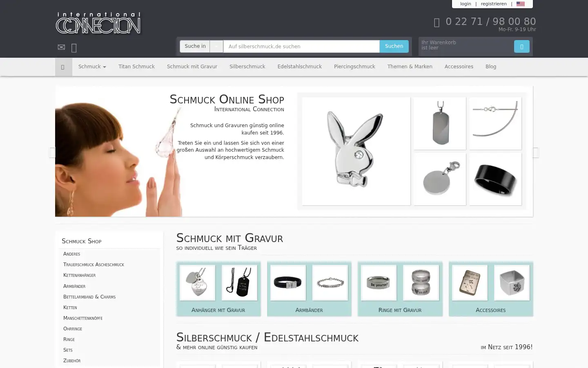
Task: Select Manschettenknöpfe category
Action: 83,318
